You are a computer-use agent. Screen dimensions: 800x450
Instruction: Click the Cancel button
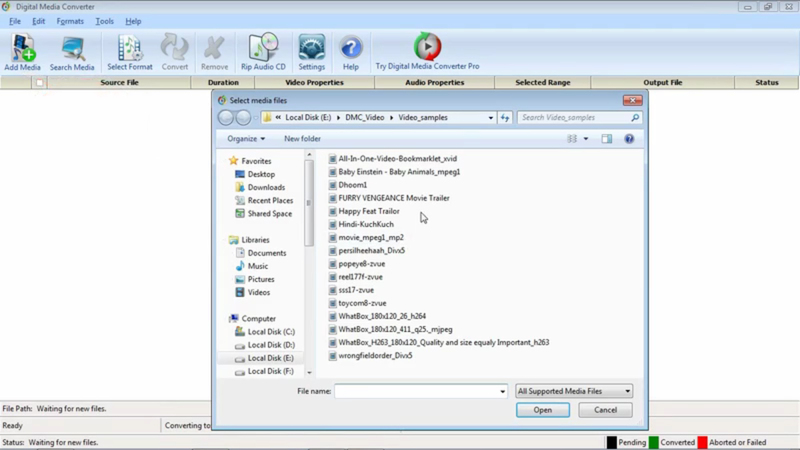tap(606, 410)
